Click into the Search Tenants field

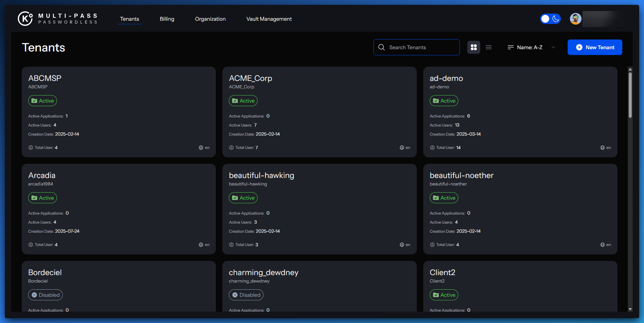(x=421, y=47)
